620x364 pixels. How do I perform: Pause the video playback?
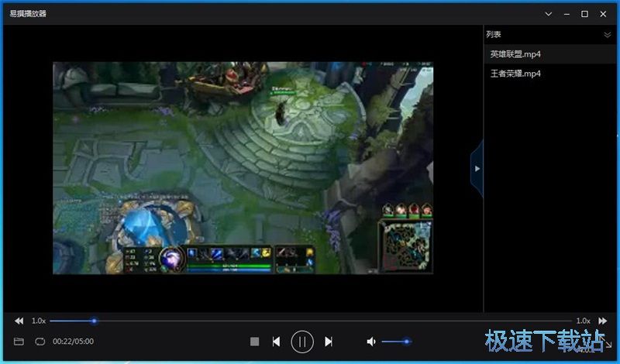coord(302,342)
